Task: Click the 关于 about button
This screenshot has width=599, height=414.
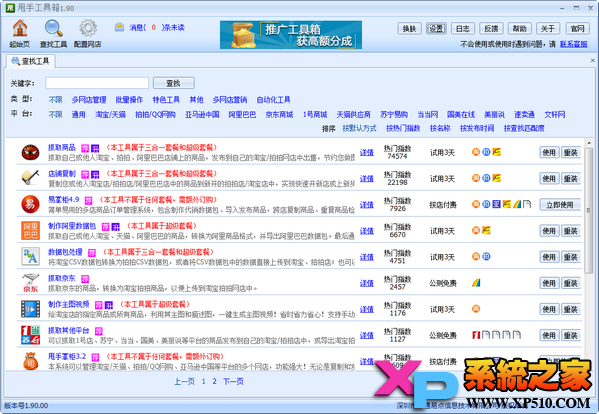Action: [x=548, y=29]
